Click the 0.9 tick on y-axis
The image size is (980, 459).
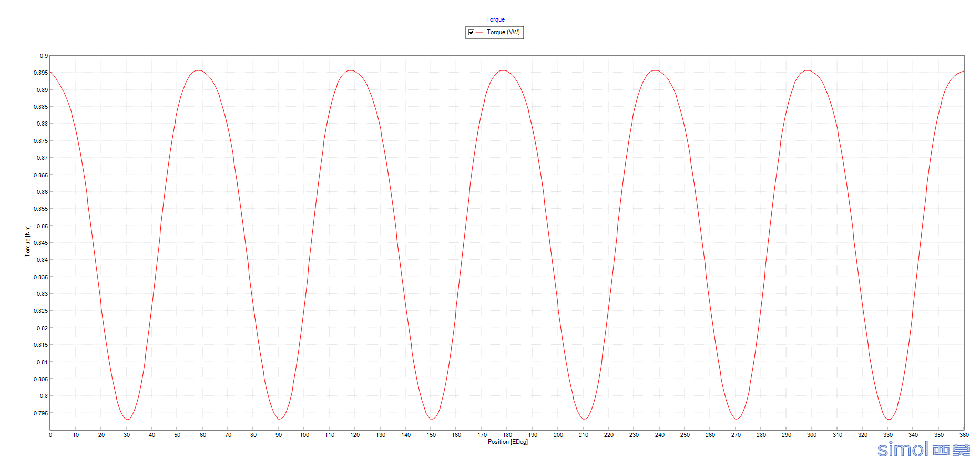[x=44, y=56]
